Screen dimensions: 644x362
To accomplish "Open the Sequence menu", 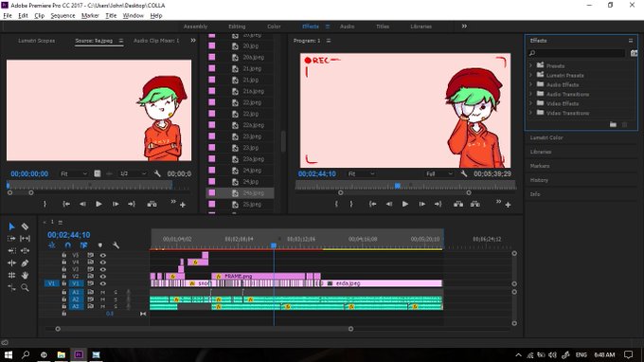I will point(63,15).
